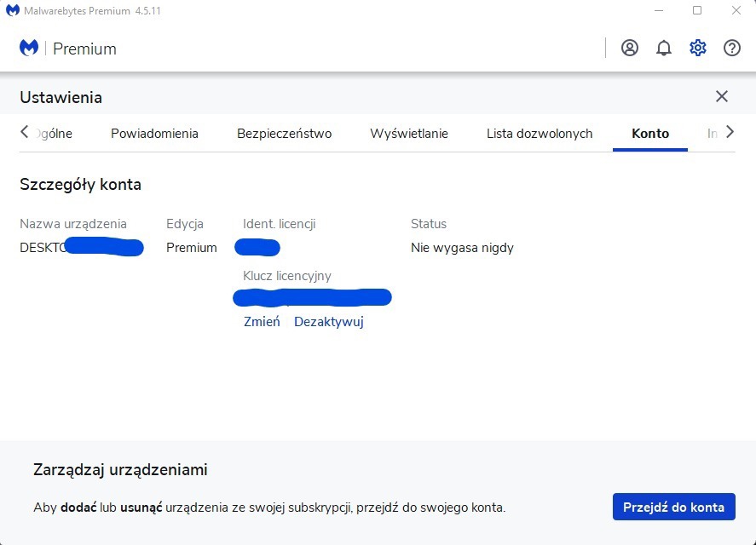
Task: Open the account profile icon
Action: 630,48
